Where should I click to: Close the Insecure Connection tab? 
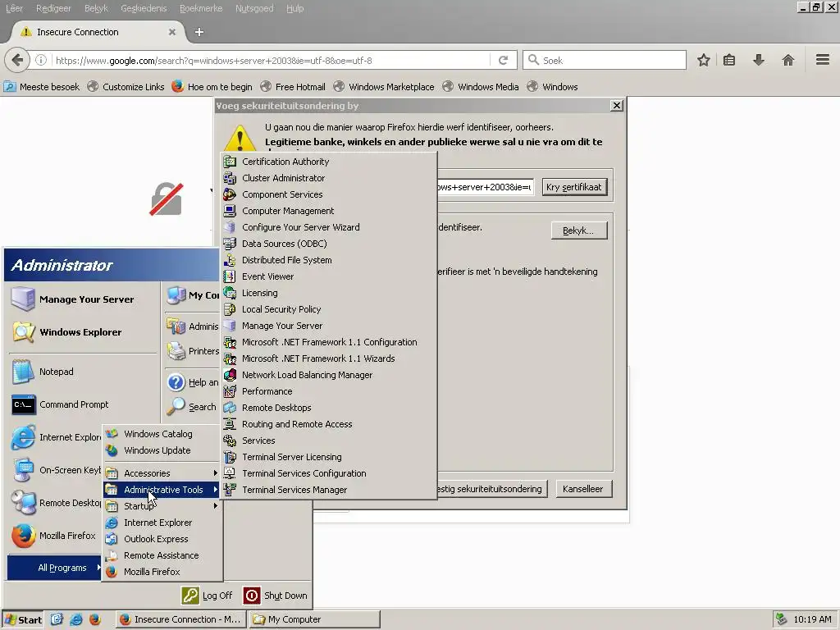click(172, 32)
